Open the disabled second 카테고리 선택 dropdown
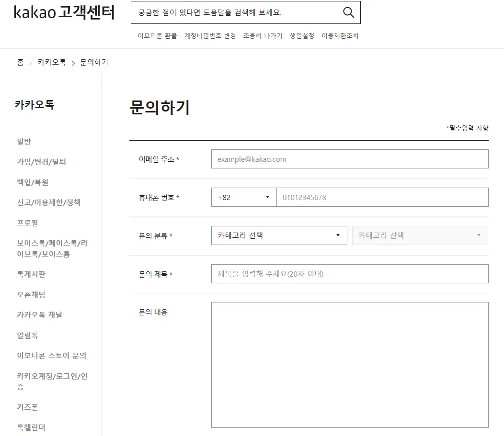This screenshot has height=436, width=504. click(420, 235)
